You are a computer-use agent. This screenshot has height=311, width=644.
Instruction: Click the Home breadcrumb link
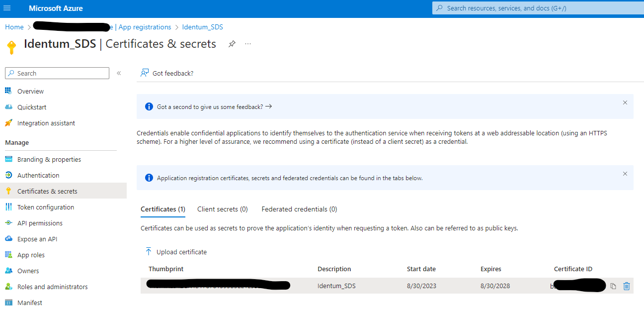pyautogui.click(x=14, y=27)
